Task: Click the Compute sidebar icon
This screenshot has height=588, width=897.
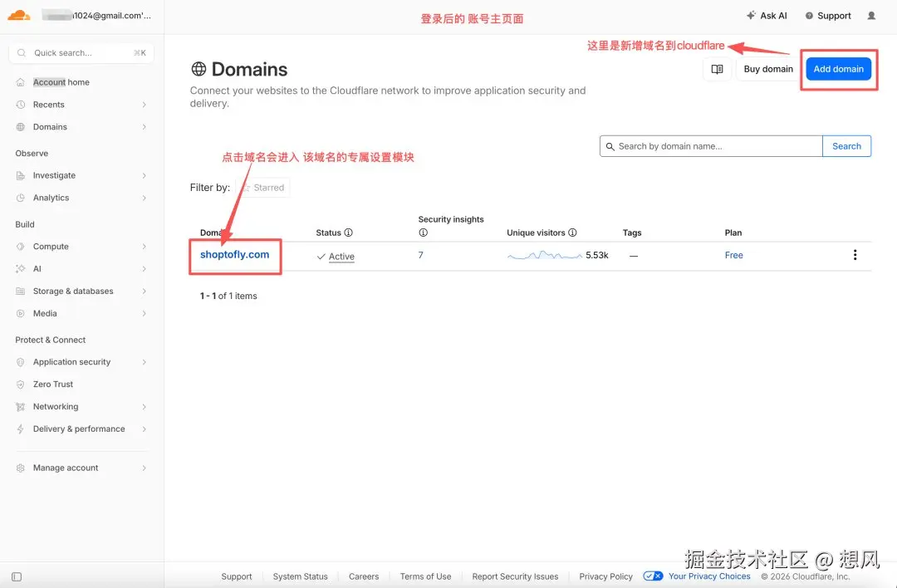Action: 21,247
